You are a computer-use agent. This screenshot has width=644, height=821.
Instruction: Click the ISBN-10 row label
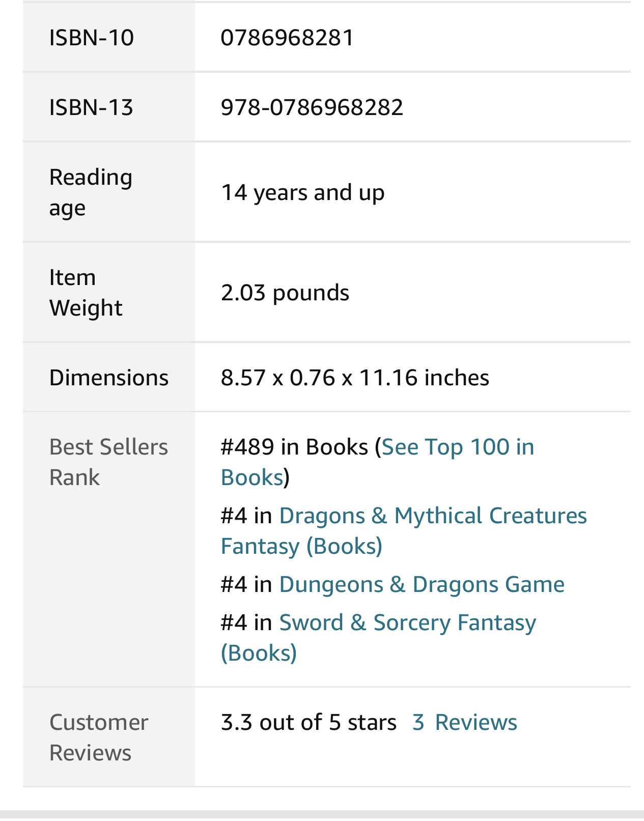pos(92,38)
